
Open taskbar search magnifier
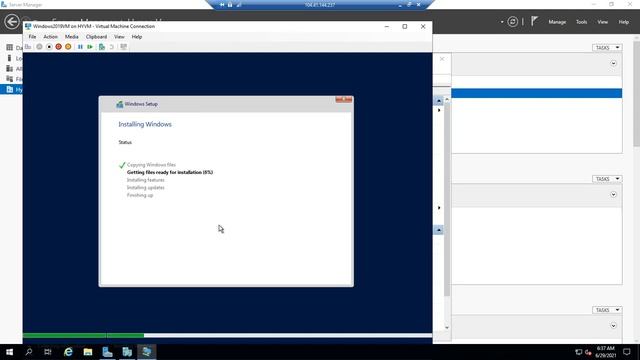(x=29, y=352)
